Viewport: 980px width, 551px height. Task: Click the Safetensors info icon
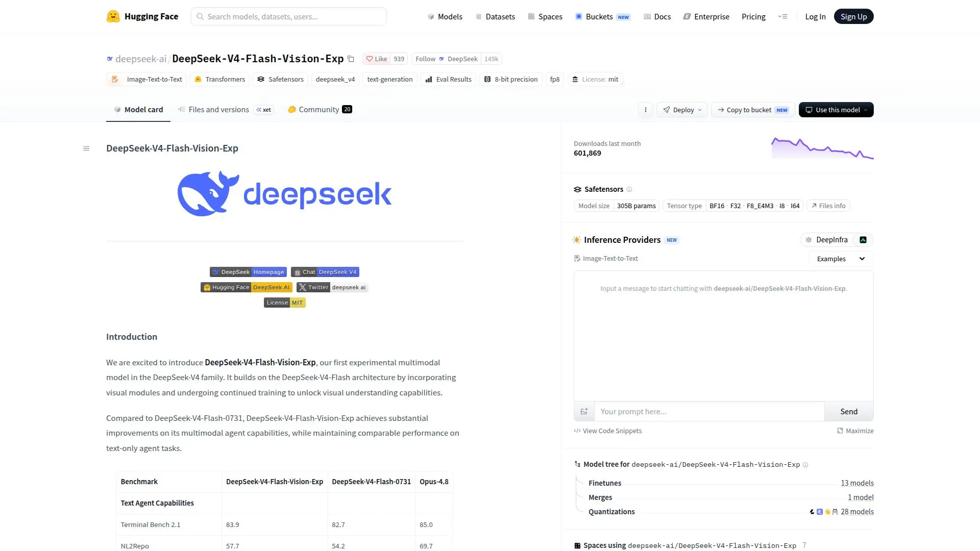tap(629, 189)
